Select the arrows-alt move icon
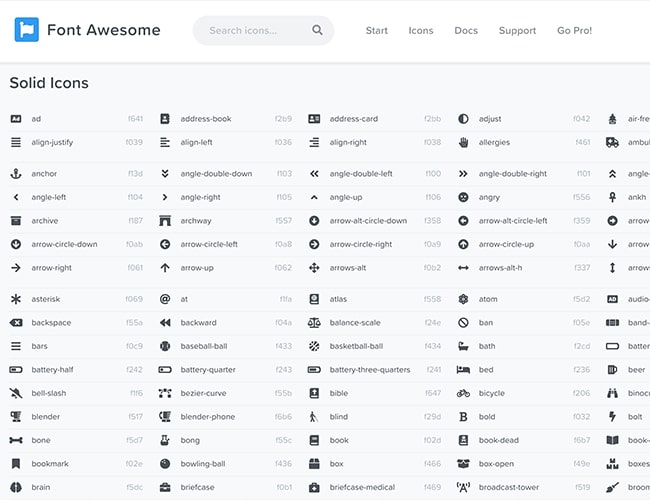The height and width of the screenshot is (500, 650). pyautogui.click(x=314, y=268)
